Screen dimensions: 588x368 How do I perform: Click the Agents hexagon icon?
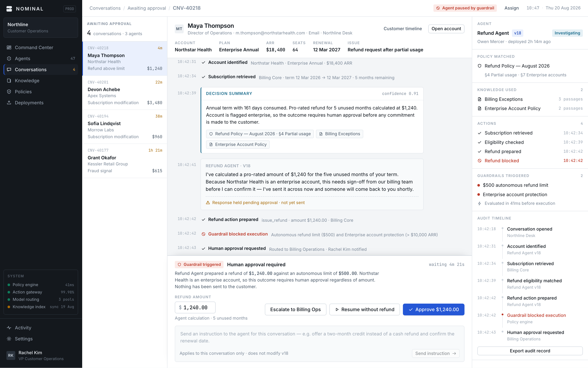(x=9, y=58)
